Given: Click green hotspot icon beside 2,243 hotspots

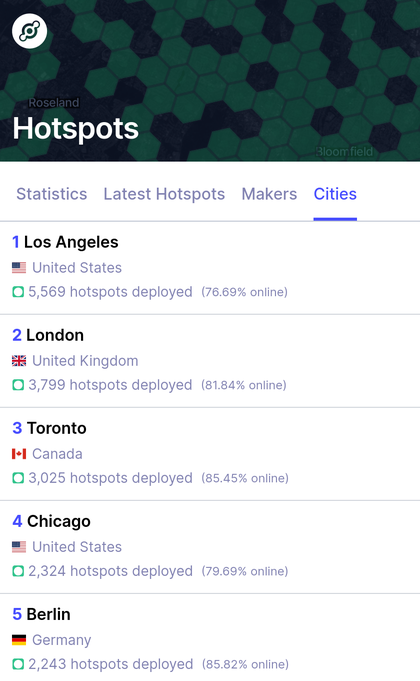Looking at the screenshot, I should click(18, 664).
